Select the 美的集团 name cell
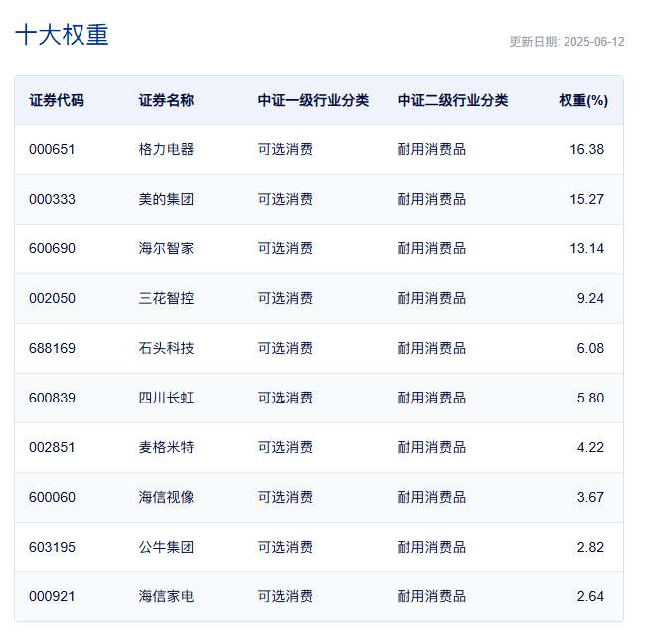The image size is (650, 644). [x=166, y=199]
